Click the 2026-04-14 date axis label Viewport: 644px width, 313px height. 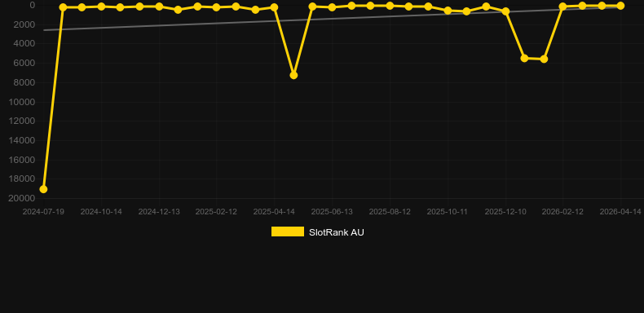(x=620, y=212)
